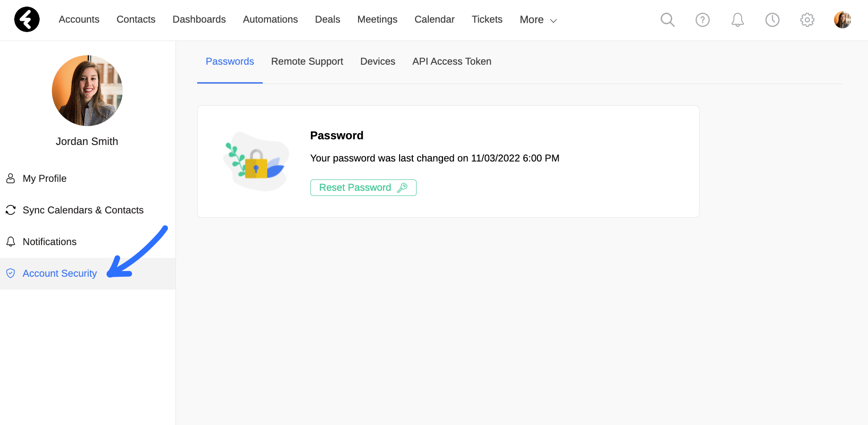Go to Dashboards
This screenshot has width=868, height=425.
199,19
